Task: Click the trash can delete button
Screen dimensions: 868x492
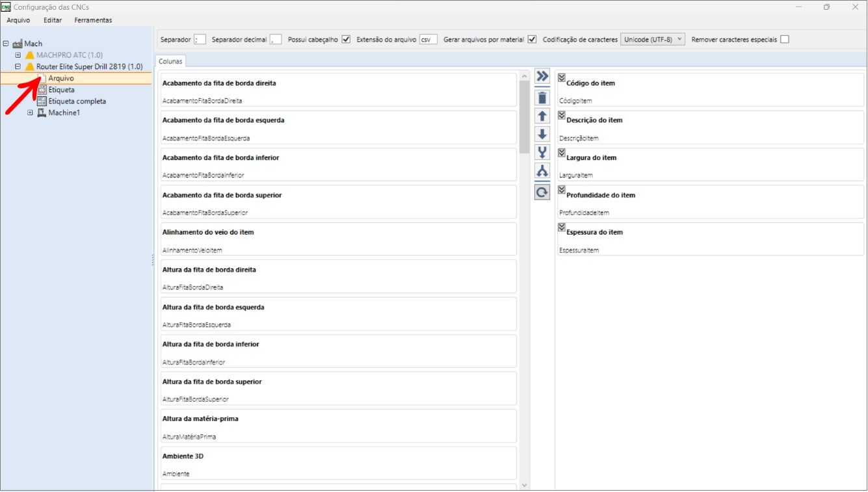Action: pyautogui.click(x=542, y=98)
